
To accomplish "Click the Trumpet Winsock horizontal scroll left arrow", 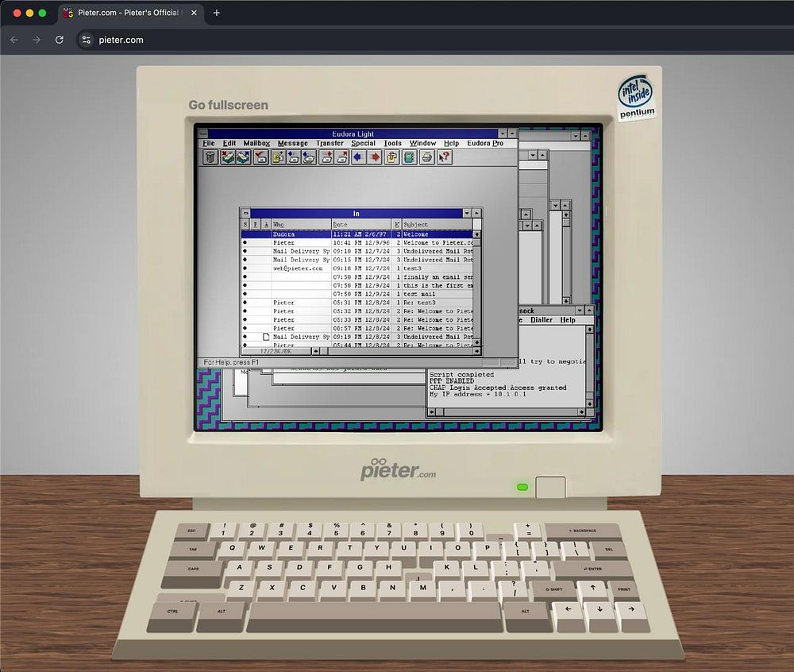I will click(x=431, y=412).
